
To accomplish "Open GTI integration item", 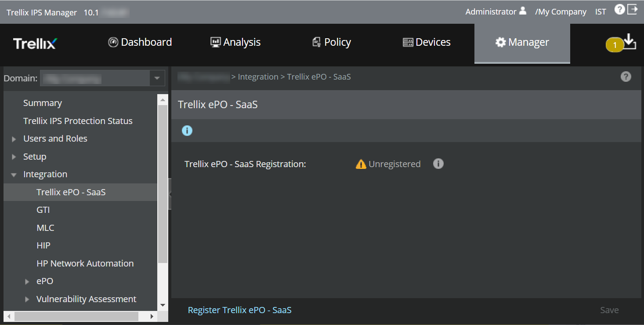I will 43,210.
